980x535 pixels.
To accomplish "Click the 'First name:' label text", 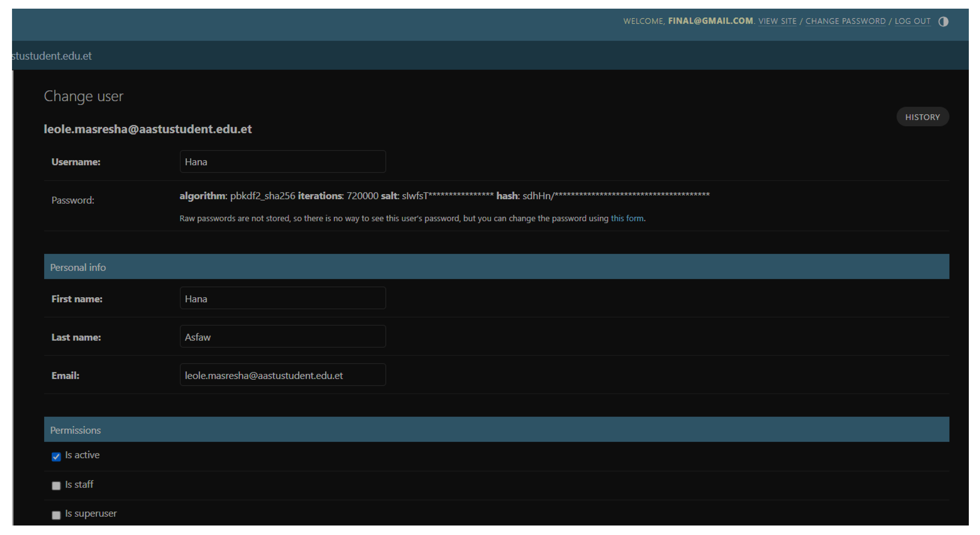I will [x=77, y=299].
